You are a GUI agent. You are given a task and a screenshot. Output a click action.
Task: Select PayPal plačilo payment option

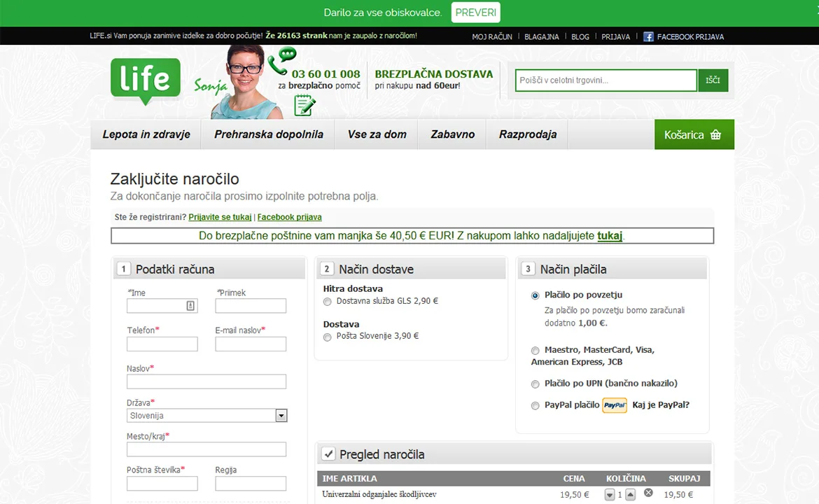535,406
